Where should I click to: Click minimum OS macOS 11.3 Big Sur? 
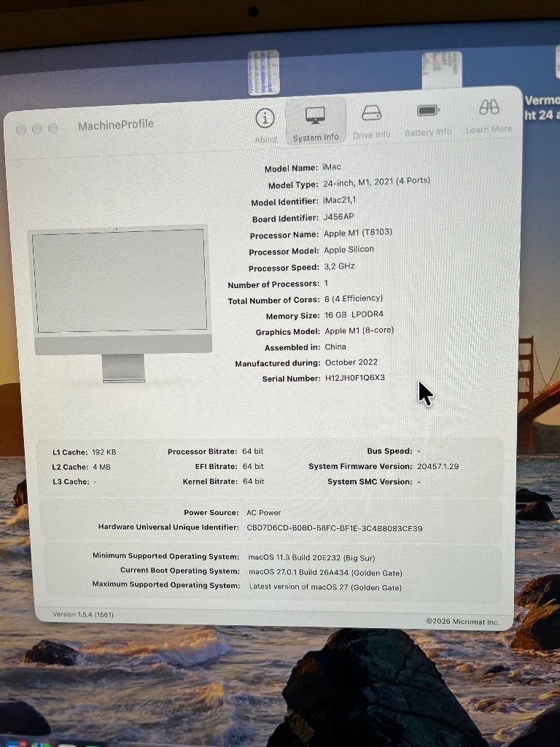click(x=311, y=557)
